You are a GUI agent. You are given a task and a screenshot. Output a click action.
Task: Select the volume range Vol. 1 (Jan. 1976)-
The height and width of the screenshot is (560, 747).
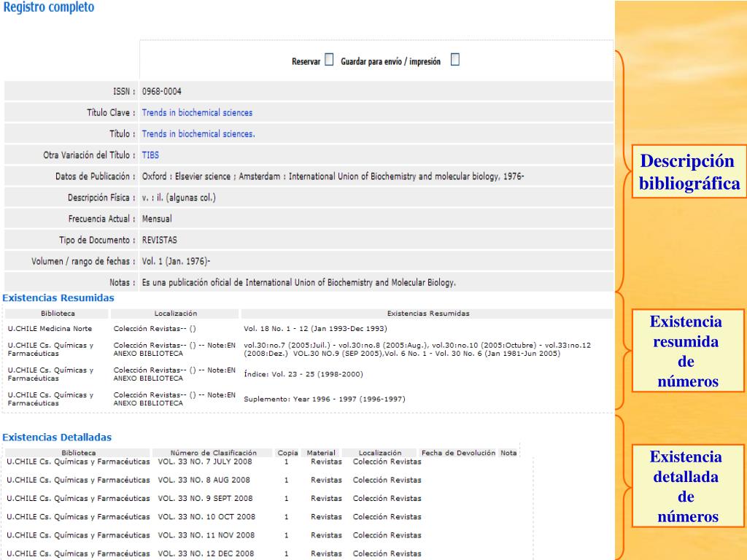pos(176,262)
